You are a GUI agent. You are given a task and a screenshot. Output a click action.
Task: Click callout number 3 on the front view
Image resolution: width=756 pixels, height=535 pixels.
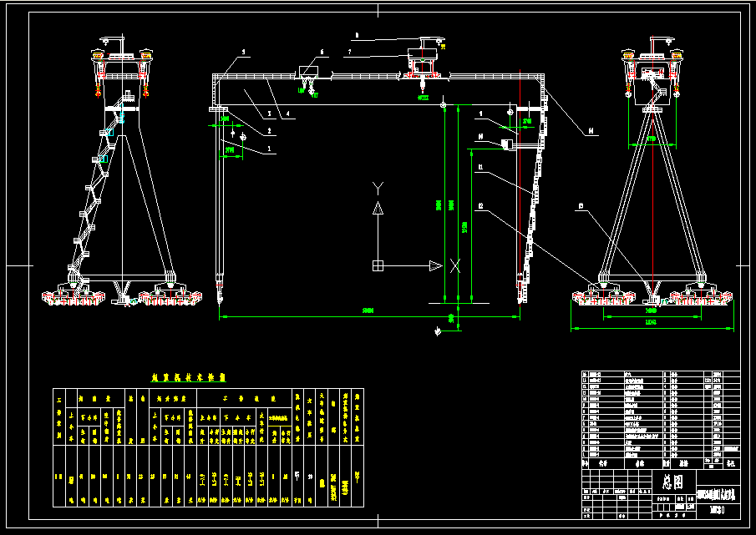pyautogui.click(x=269, y=114)
